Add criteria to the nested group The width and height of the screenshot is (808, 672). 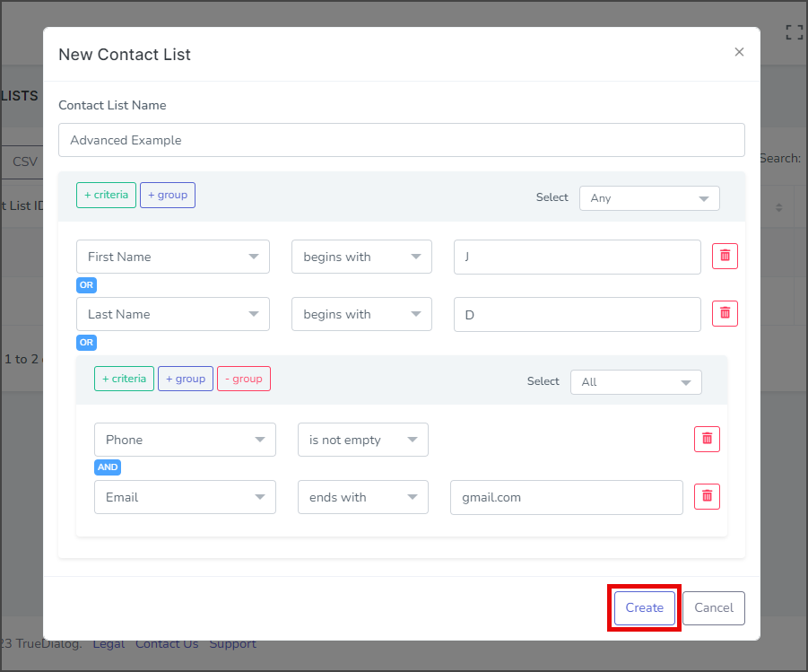point(124,379)
